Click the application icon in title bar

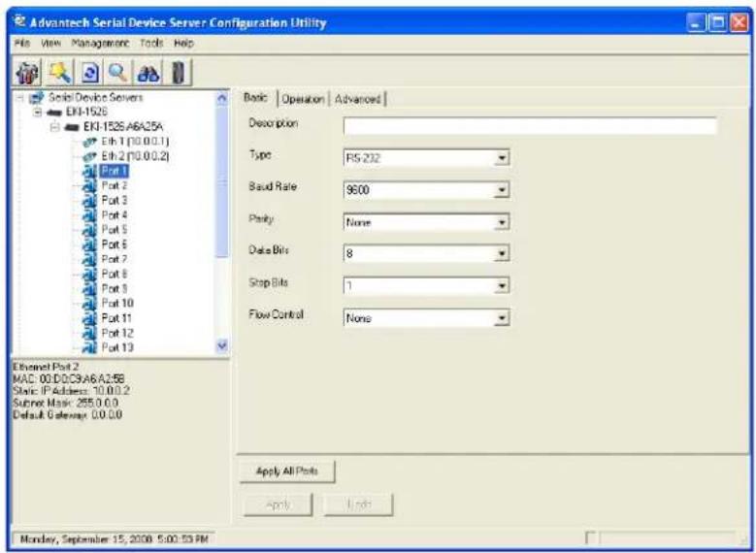tap(19, 21)
